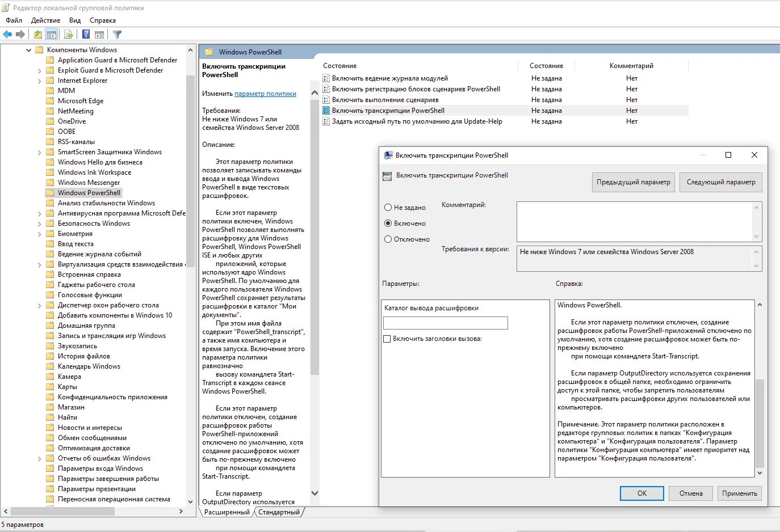The height and width of the screenshot is (532, 780).
Task: Select the 'Не задано' radio option
Action: click(x=388, y=208)
